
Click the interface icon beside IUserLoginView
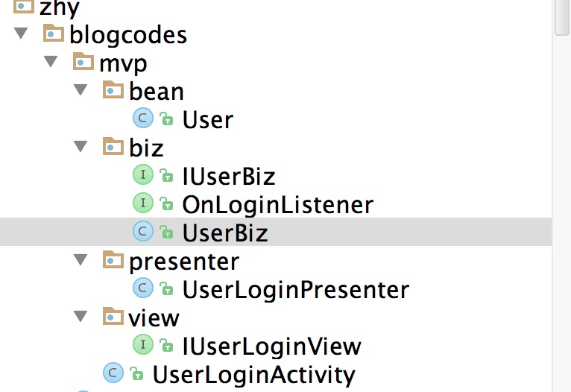pos(143,344)
